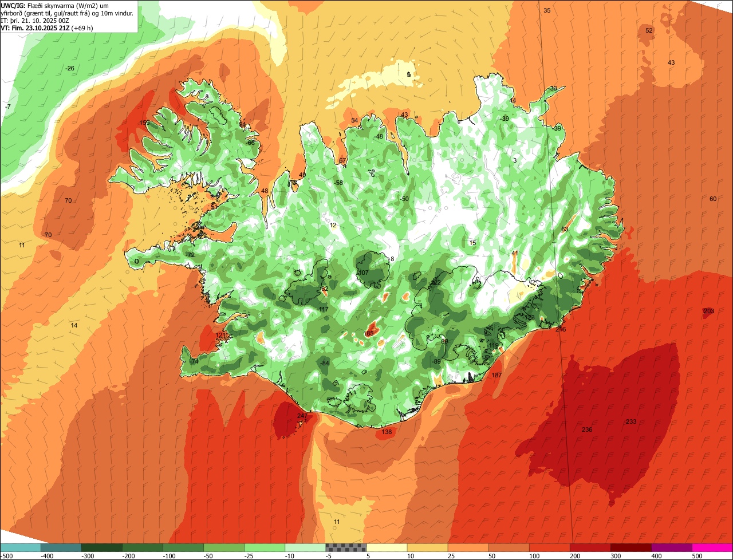Click the -400 to -300 legend swatch
The image size is (733, 560).
click(61, 547)
